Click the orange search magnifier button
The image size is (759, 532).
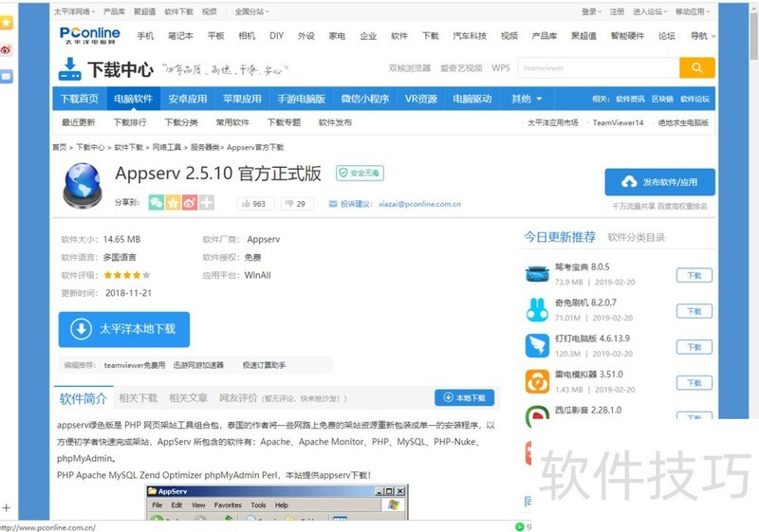pyautogui.click(x=697, y=67)
